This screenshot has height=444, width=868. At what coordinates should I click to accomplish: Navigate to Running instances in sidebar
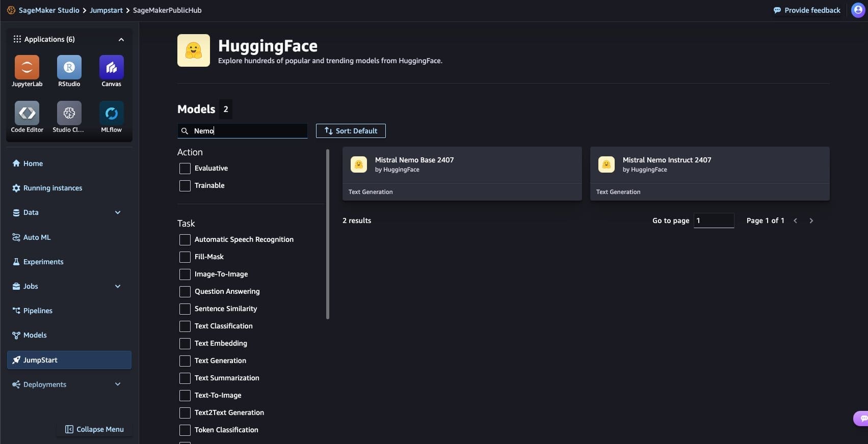pos(52,188)
